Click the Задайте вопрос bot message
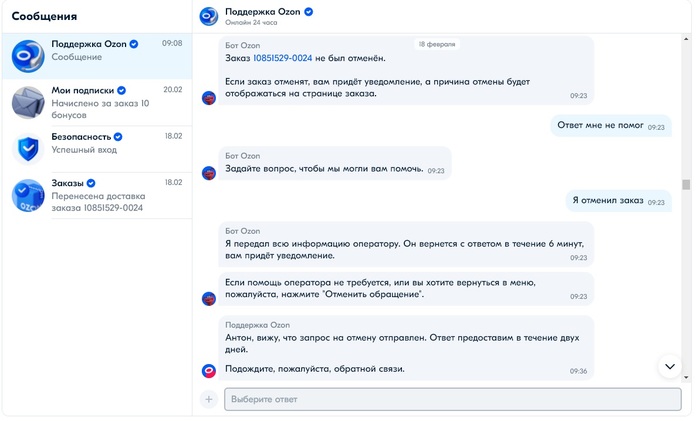The image size is (700, 421). (335, 163)
